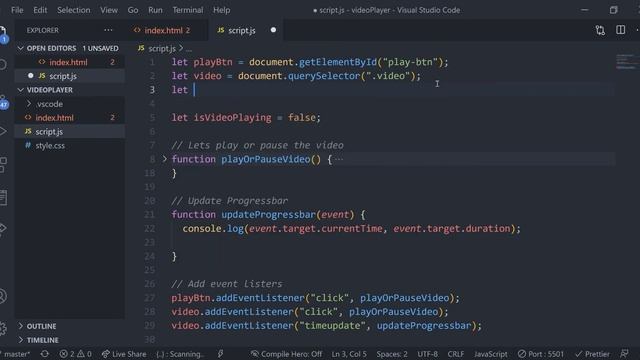The width and height of the screenshot is (640, 360).
Task: Open the Manage gear icon
Action: coord(3,328)
